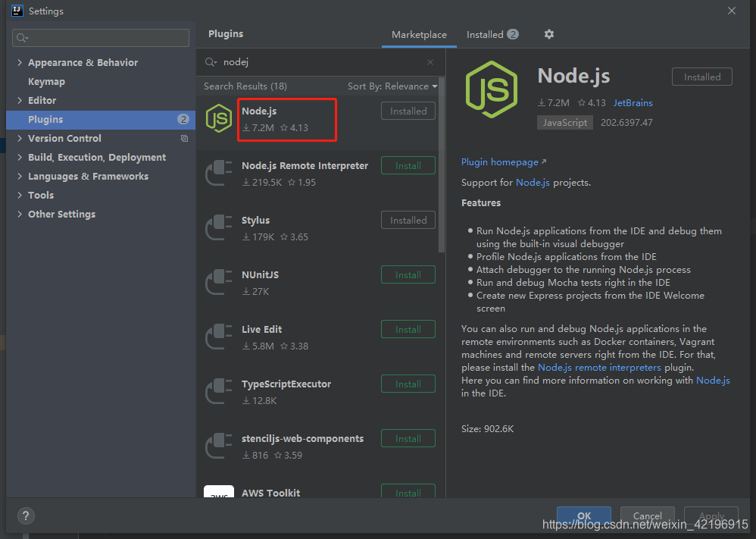Click the Node.js plugin logo in results list
The image size is (756, 539).
point(219,118)
